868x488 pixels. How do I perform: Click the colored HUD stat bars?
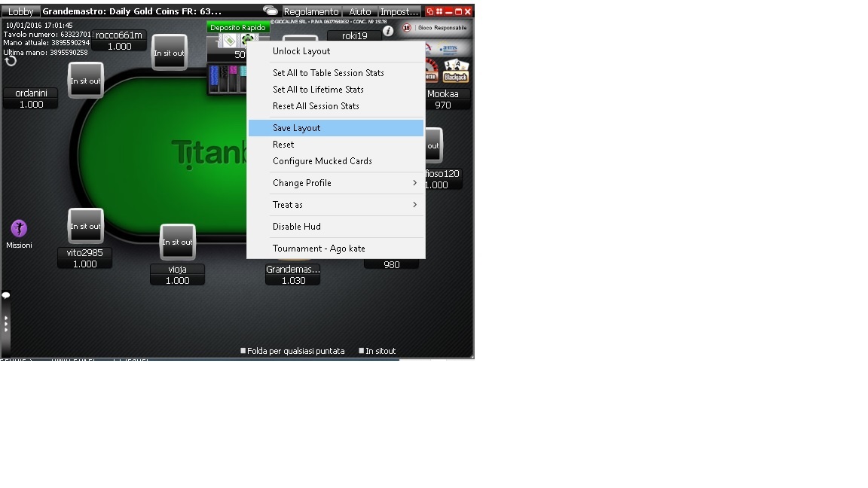click(x=228, y=78)
